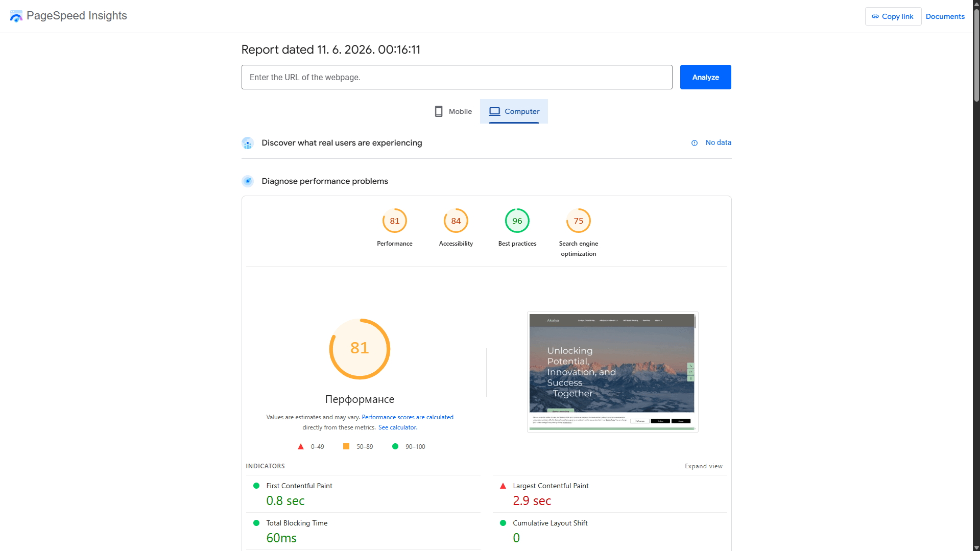Open the Documents link
980x551 pixels.
point(945,16)
